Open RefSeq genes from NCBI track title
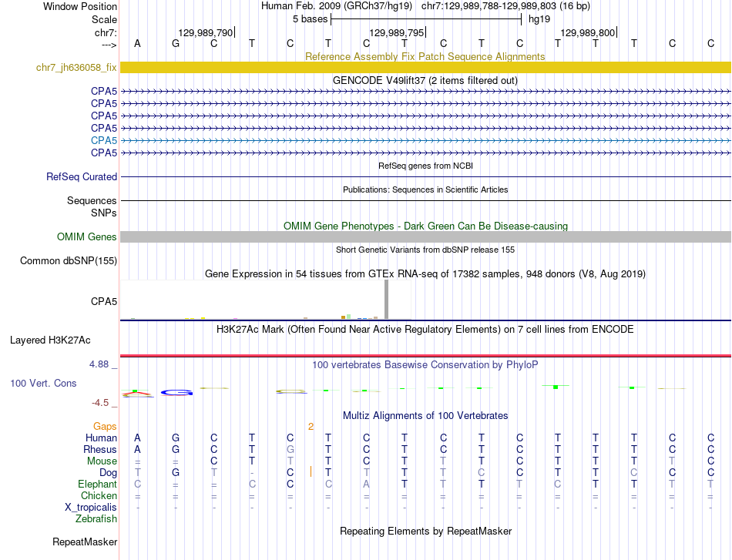The image size is (732, 560). 425,166
